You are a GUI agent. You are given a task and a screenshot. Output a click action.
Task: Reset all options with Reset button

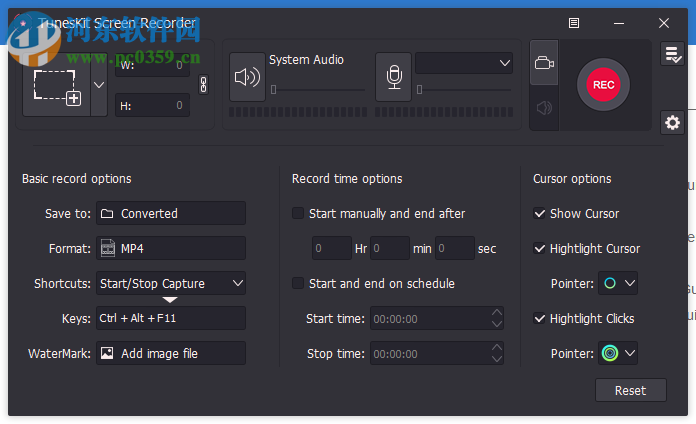[x=630, y=390]
